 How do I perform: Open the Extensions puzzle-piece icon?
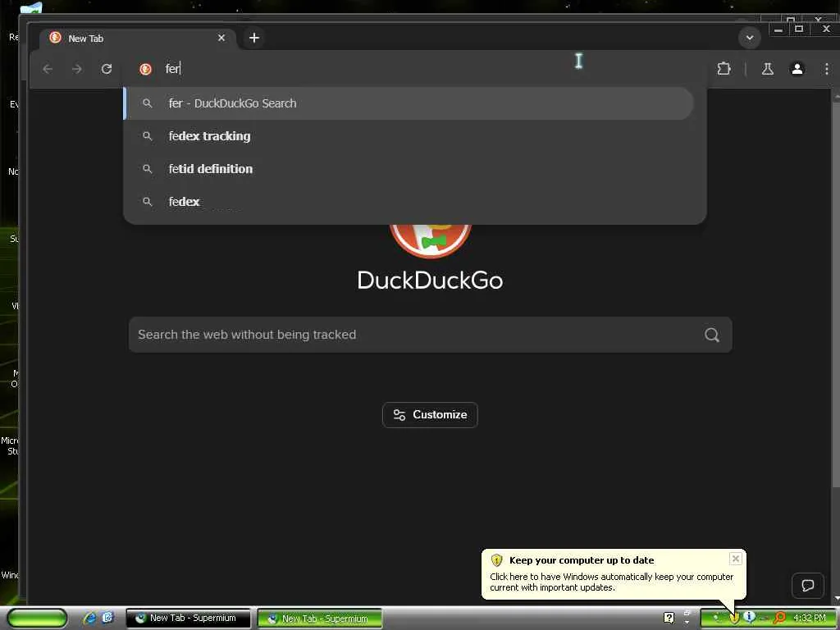(724, 69)
